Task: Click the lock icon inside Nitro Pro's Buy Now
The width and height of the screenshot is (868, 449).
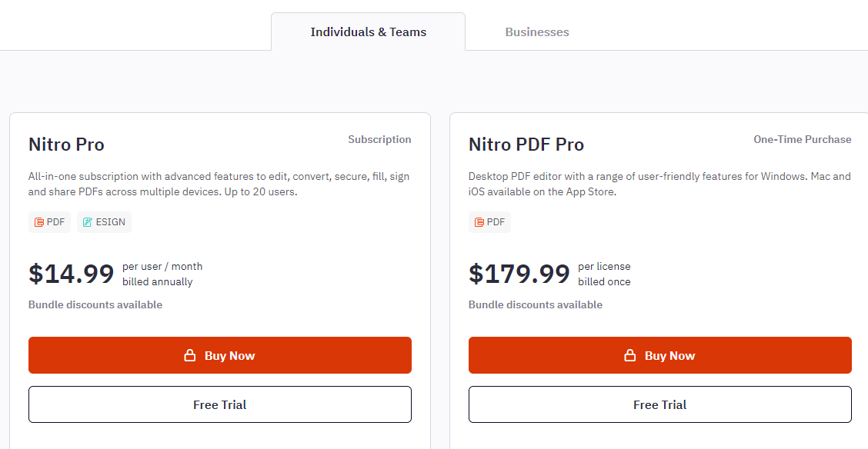Action: (x=189, y=354)
